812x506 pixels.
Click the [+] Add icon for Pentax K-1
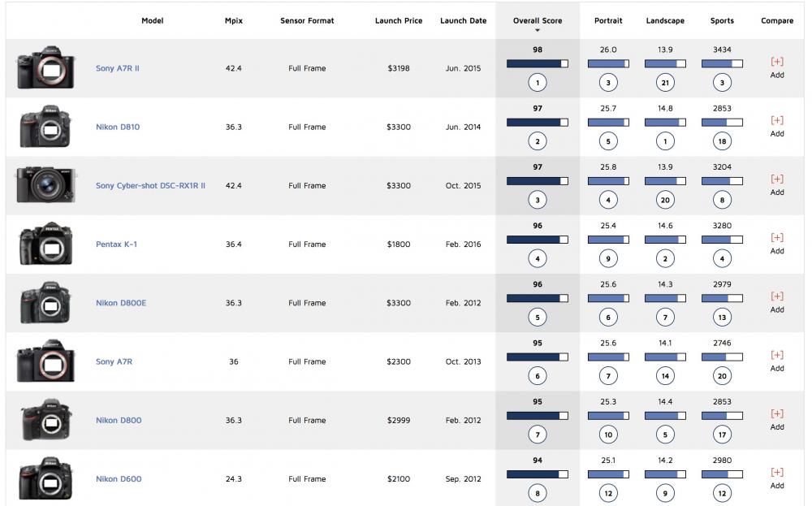point(776,237)
